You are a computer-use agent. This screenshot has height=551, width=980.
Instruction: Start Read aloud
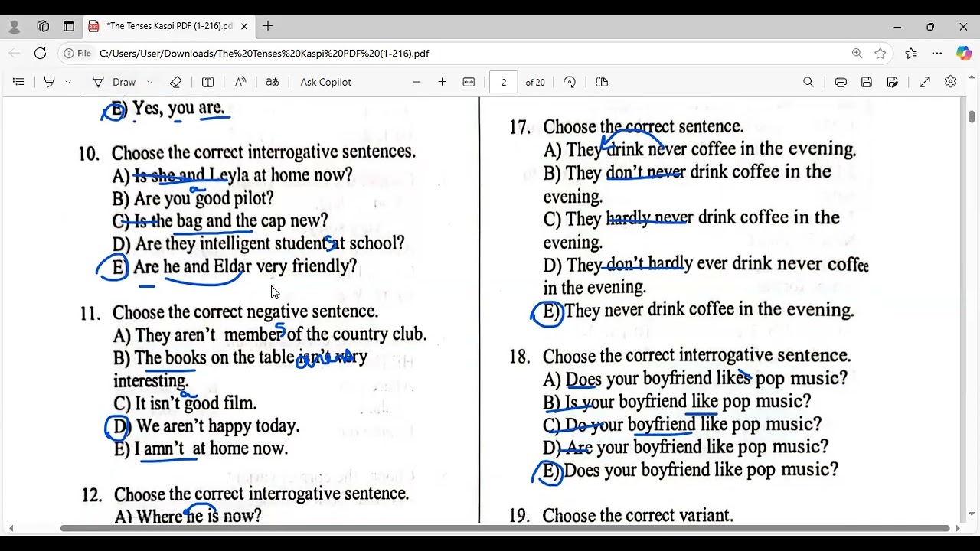pyautogui.click(x=240, y=82)
